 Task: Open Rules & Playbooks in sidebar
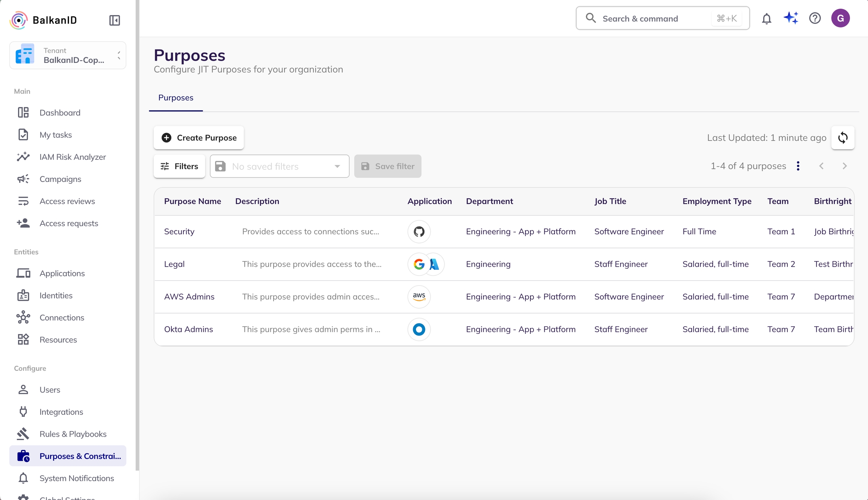[x=73, y=434]
